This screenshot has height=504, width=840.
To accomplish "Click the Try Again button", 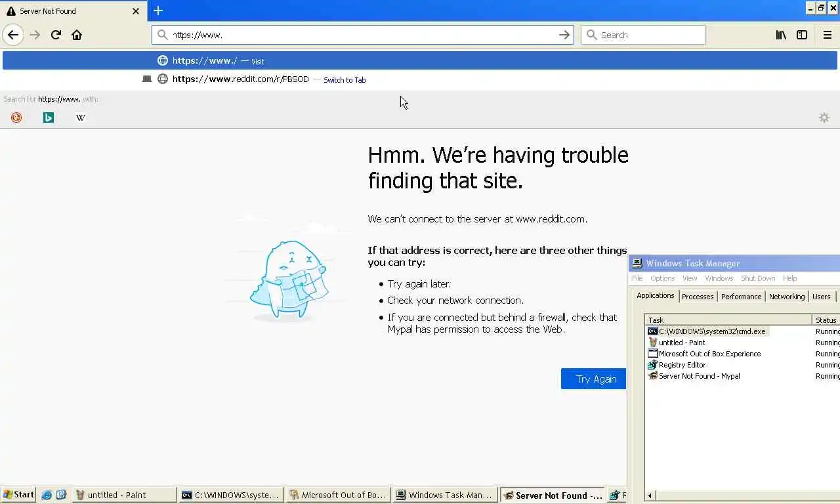I will (594, 379).
